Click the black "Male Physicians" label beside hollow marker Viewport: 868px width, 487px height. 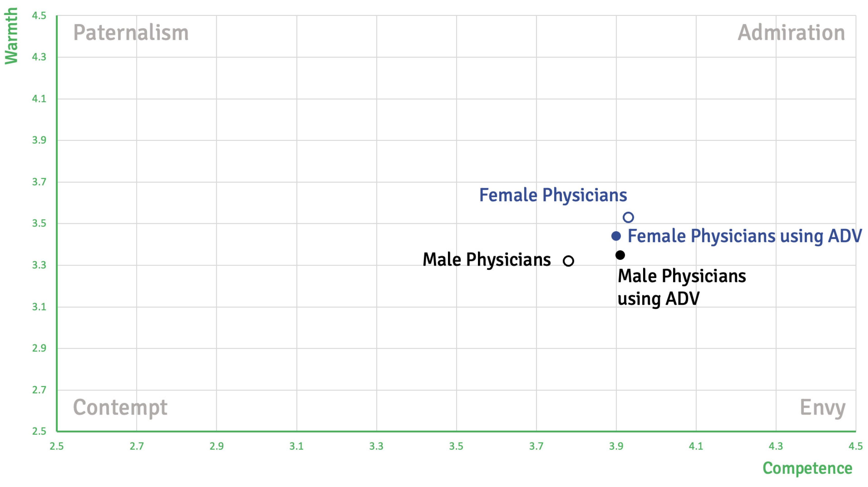(487, 260)
